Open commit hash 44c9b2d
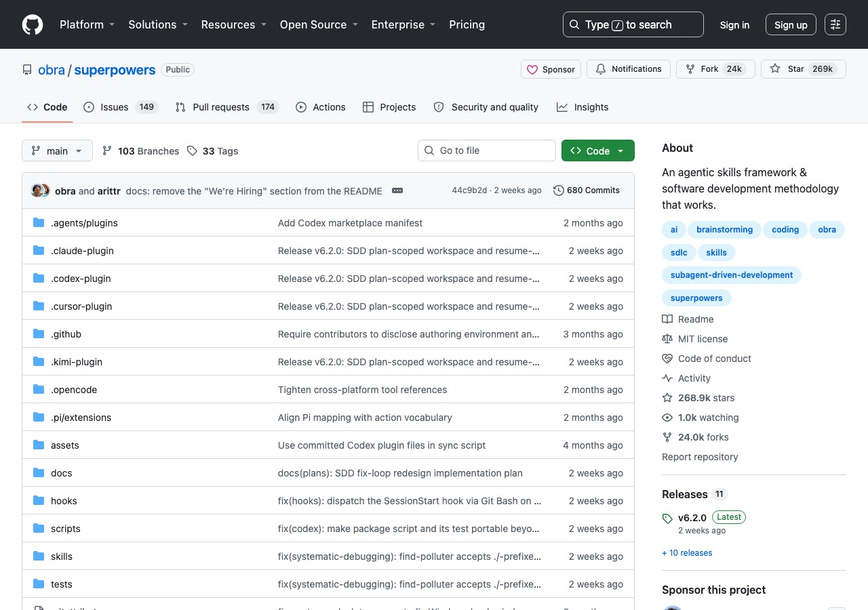Viewport: 868px width, 610px height. click(469, 190)
